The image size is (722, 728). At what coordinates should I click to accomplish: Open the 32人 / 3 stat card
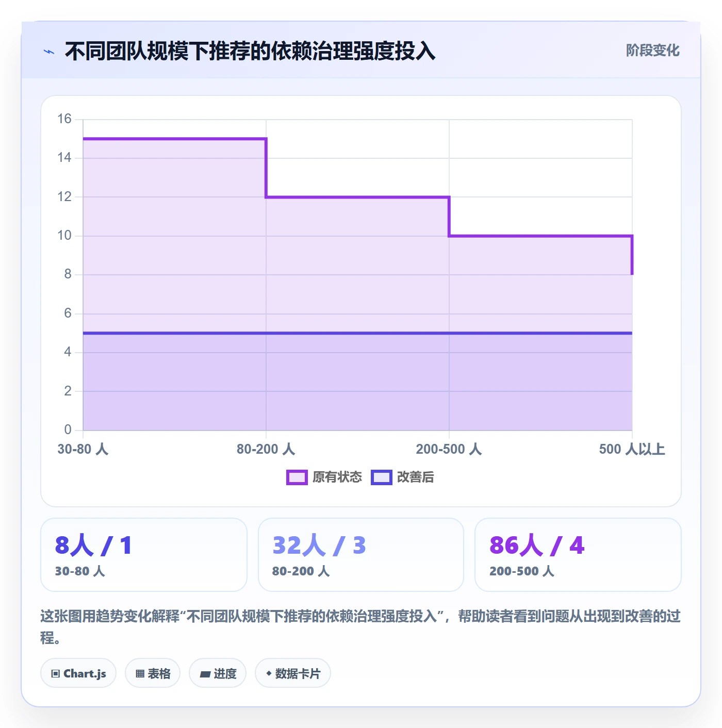pos(361,555)
